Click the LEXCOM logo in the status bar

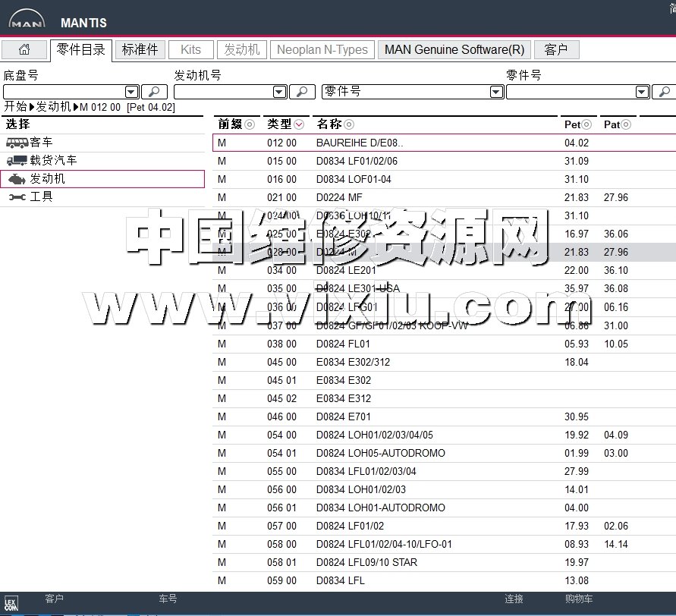point(11,604)
